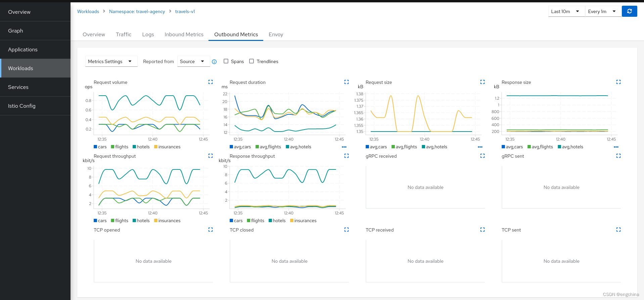The height and width of the screenshot is (300, 644).
Task: Enable the Trendlines checkbox
Action: (251, 61)
